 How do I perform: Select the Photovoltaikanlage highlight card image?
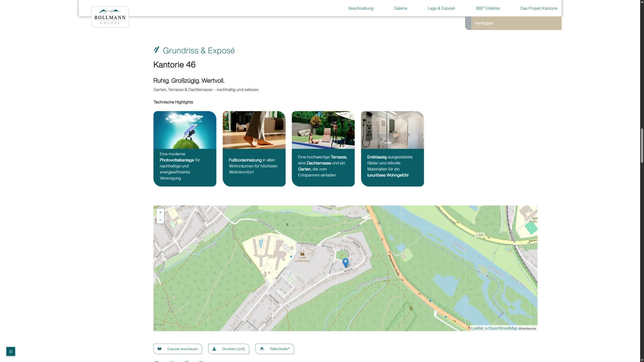coord(185,130)
